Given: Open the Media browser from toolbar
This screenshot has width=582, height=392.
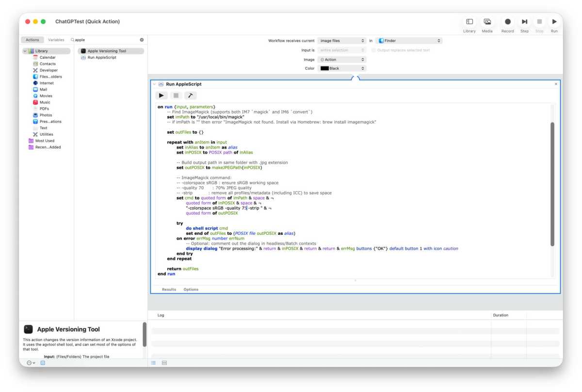Looking at the screenshot, I should pos(487,22).
